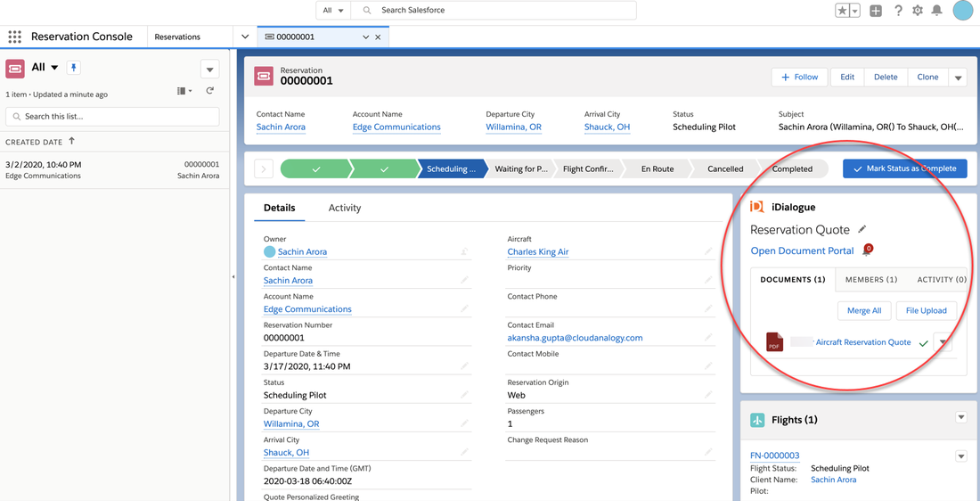
Task: Click the user avatar in the header
Action: [x=964, y=11]
